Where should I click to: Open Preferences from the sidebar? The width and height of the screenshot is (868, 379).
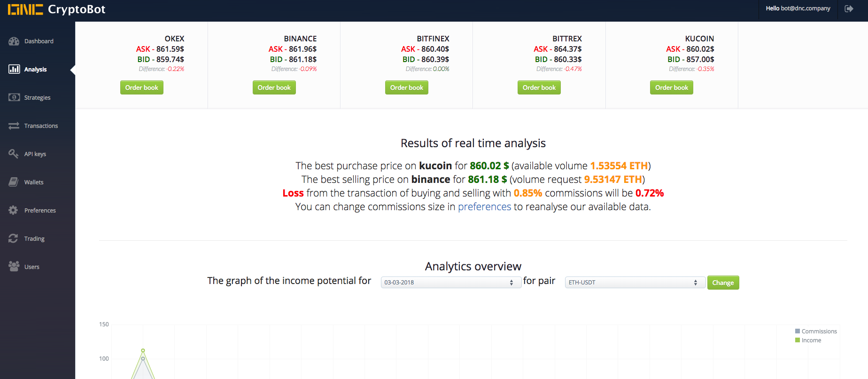pos(40,211)
